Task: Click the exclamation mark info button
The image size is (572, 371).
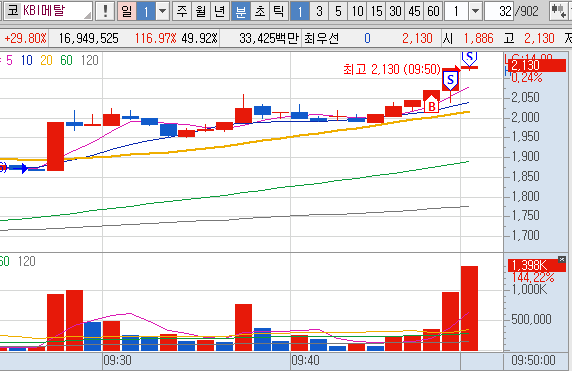Action: [x=105, y=11]
